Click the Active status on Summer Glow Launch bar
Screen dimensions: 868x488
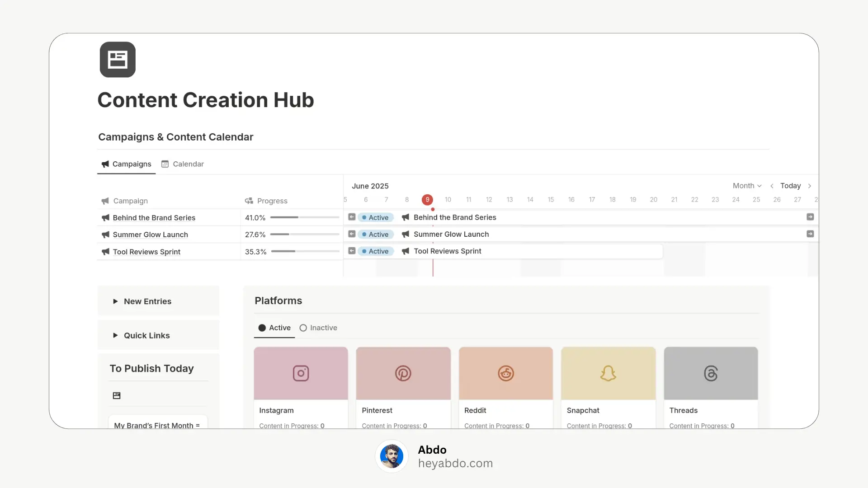tap(376, 234)
